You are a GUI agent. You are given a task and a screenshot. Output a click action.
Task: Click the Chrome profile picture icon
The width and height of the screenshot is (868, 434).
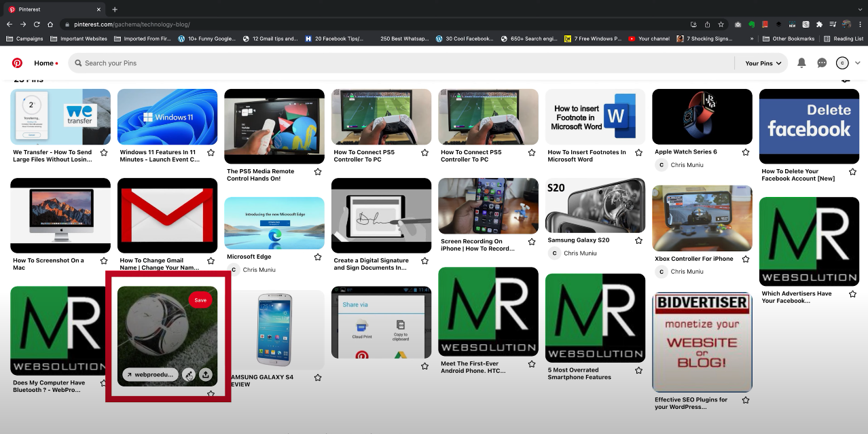tap(846, 24)
